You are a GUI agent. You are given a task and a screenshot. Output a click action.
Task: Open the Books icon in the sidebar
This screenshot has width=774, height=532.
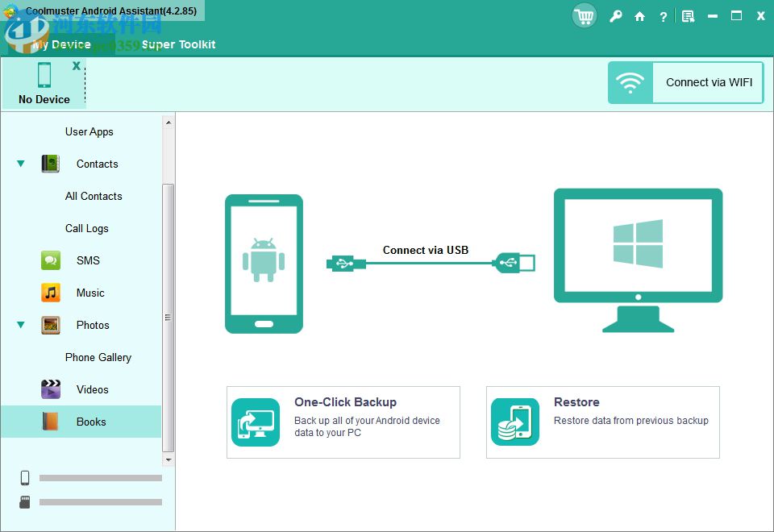click(x=50, y=422)
